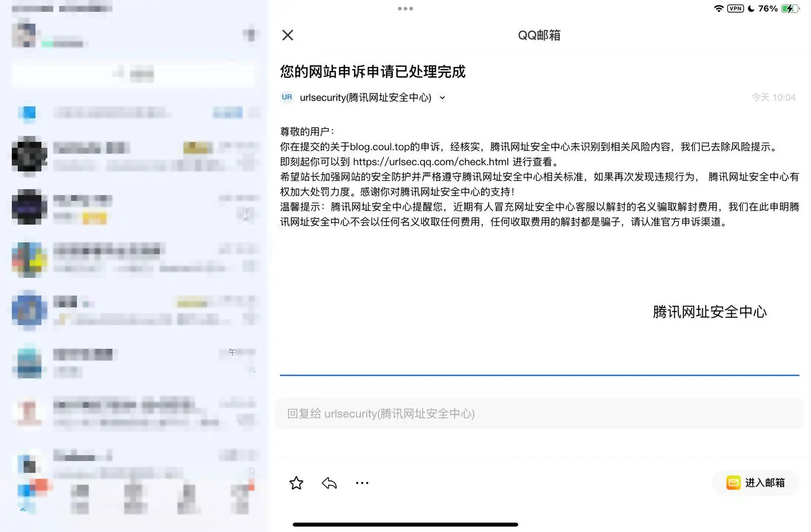Tap the three dots at top center
The image size is (811, 532).
[x=405, y=8]
